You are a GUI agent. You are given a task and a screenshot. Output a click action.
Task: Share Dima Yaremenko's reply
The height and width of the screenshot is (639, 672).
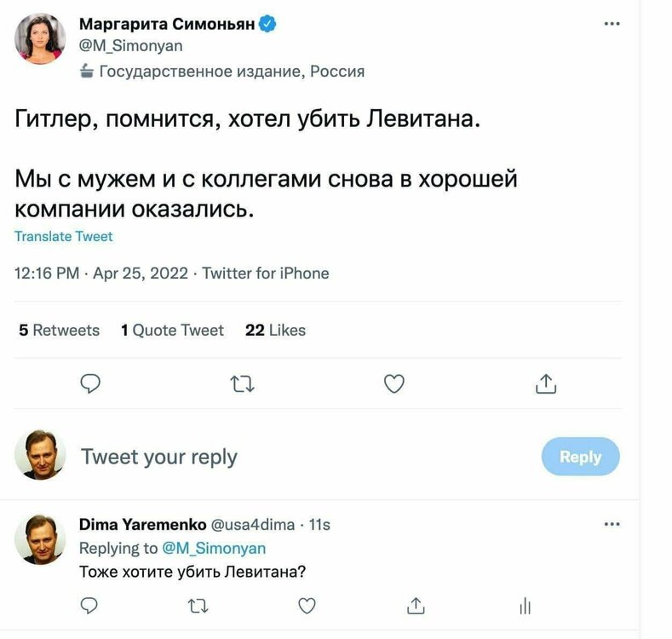click(x=416, y=606)
